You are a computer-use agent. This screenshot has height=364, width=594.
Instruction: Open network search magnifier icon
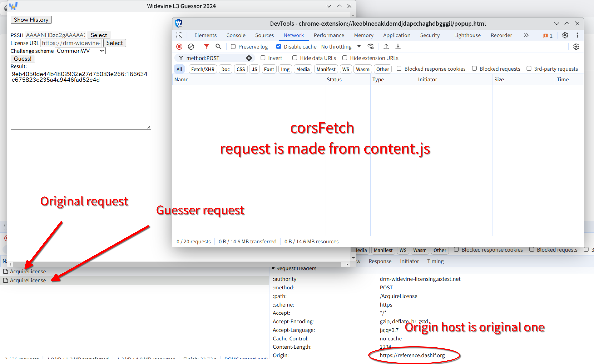218,47
